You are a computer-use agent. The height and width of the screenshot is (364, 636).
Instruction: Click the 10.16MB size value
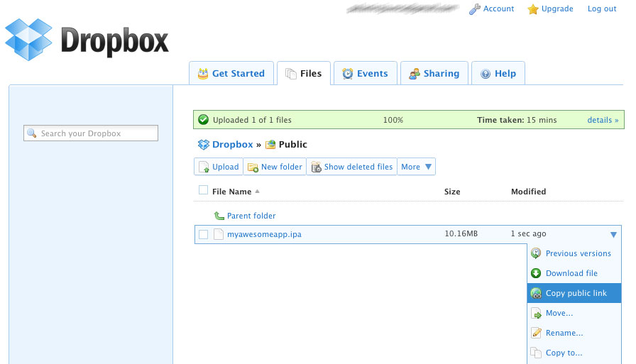[461, 233]
